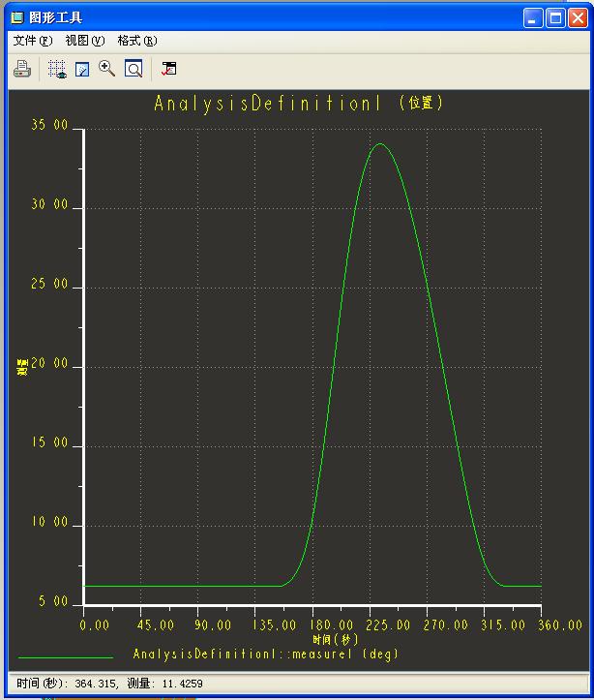Click the Print graph icon
594x700 pixels.
click(x=22, y=69)
